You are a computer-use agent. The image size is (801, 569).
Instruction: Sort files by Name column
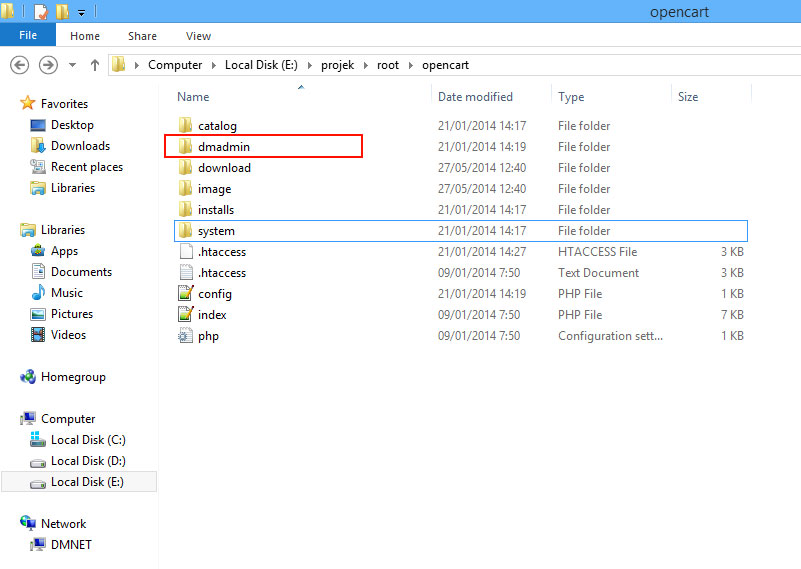tap(193, 97)
